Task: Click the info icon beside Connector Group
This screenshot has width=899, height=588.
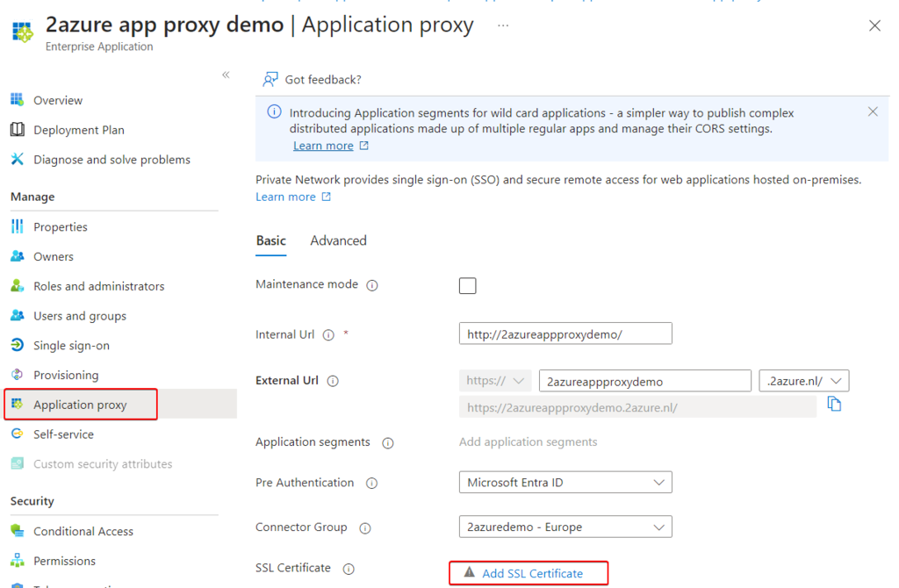Action: pyautogui.click(x=365, y=527)
